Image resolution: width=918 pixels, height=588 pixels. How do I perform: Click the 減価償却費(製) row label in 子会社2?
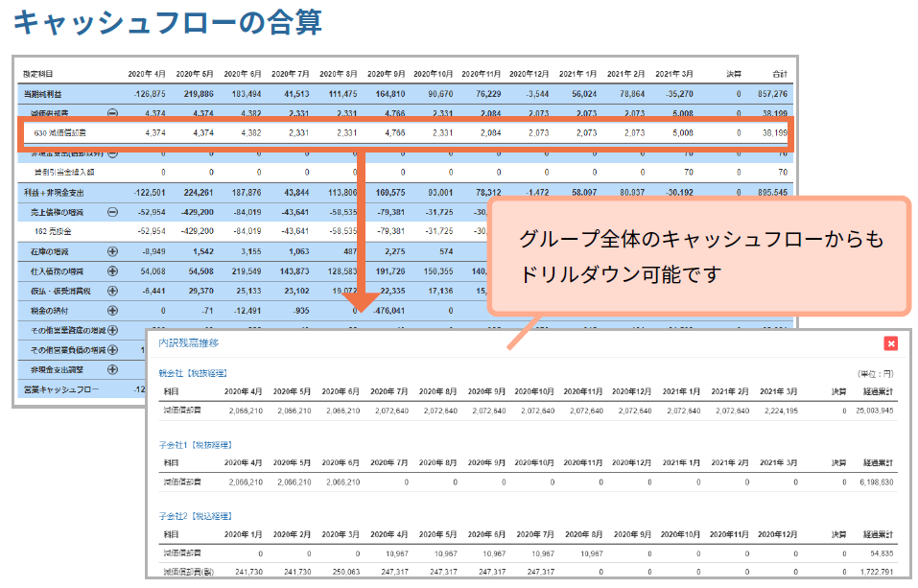[x=189, y=572]
